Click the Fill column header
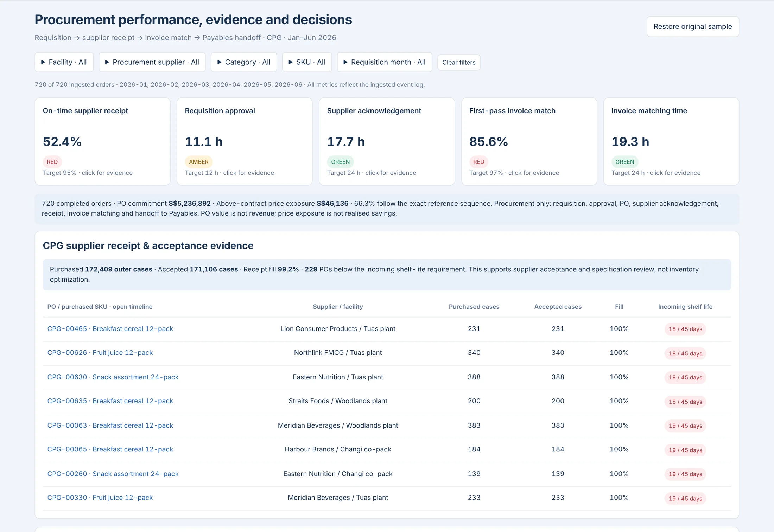 pyautogui.click(x=619, y=307)
